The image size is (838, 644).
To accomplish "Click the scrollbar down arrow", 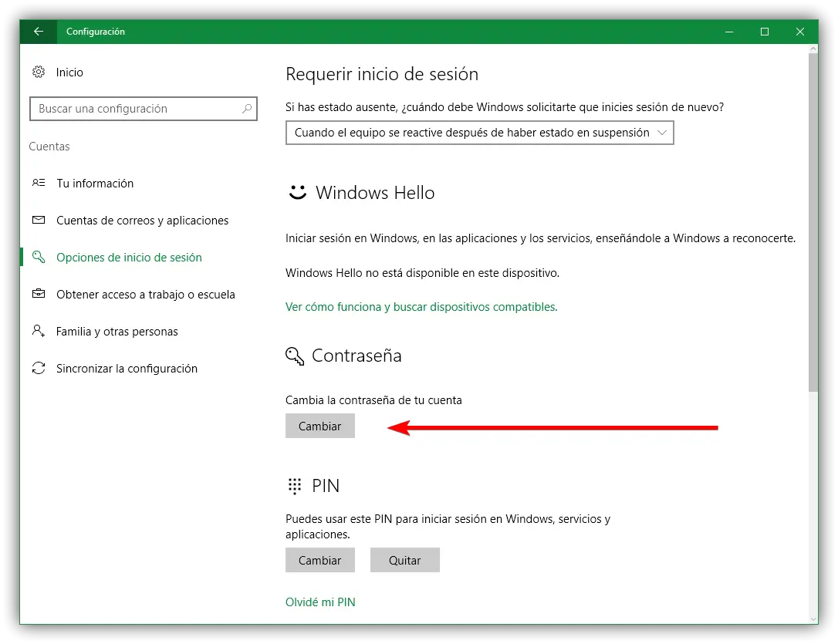I will 813,619.
